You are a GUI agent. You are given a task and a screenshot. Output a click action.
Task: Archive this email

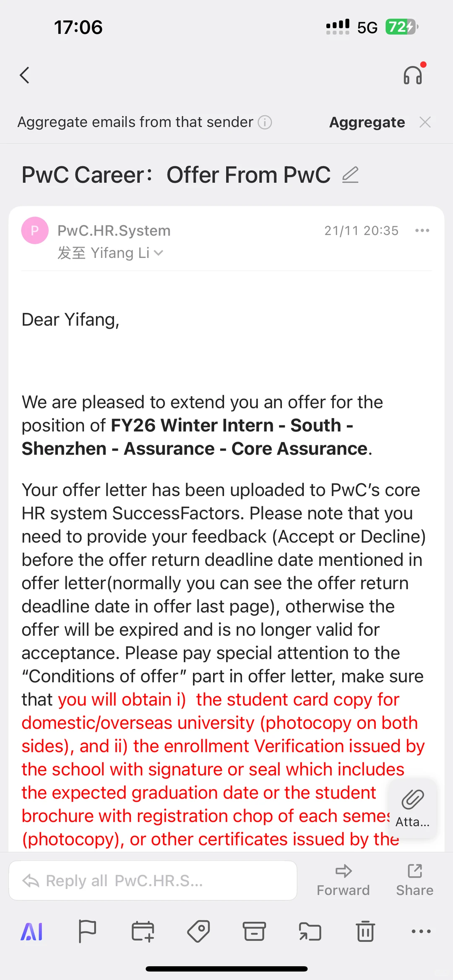coord(254,931)
